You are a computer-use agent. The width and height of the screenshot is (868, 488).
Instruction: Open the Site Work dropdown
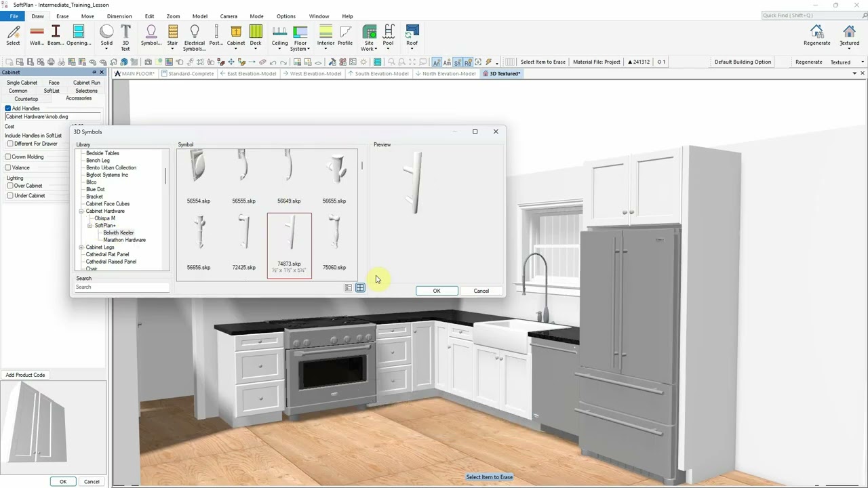[376, 49]
